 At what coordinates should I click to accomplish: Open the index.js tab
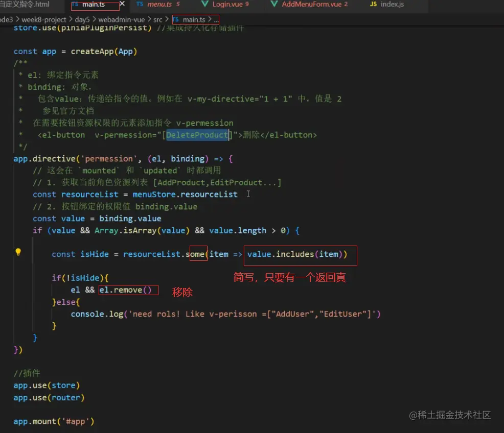(392, 5)
